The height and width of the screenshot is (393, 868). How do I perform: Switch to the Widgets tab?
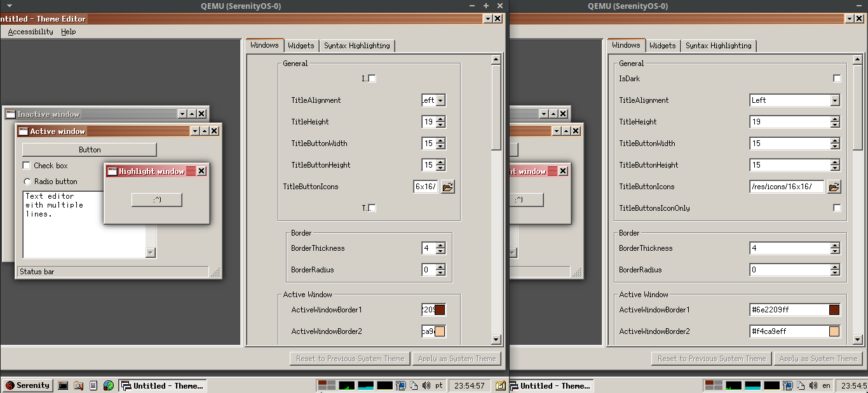pos(301,45)
